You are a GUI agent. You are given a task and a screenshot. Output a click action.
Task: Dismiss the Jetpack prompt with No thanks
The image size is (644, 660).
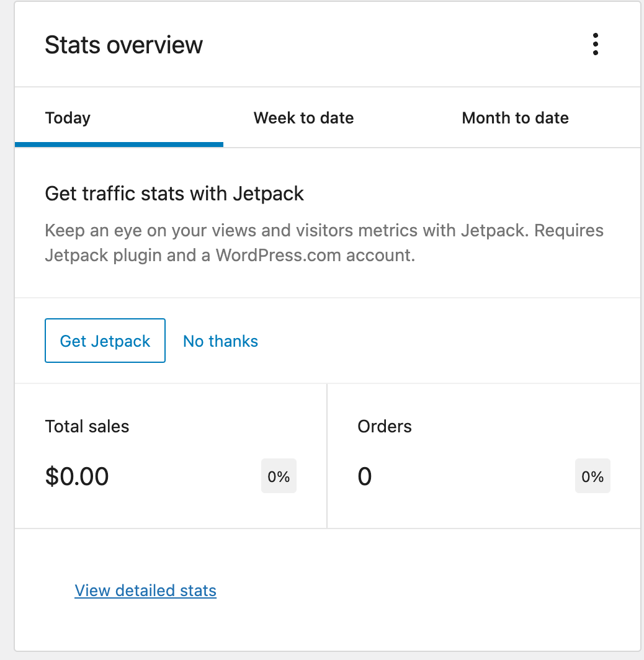coord(220,341)
